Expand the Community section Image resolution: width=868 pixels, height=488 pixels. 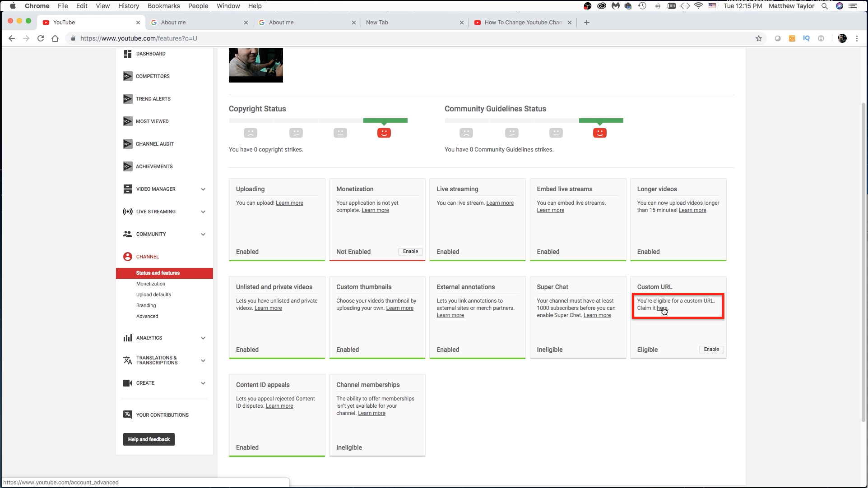203,234
